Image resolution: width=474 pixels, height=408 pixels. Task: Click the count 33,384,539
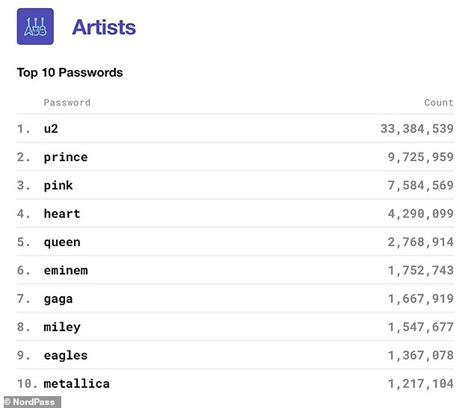(x=417, y=129)
